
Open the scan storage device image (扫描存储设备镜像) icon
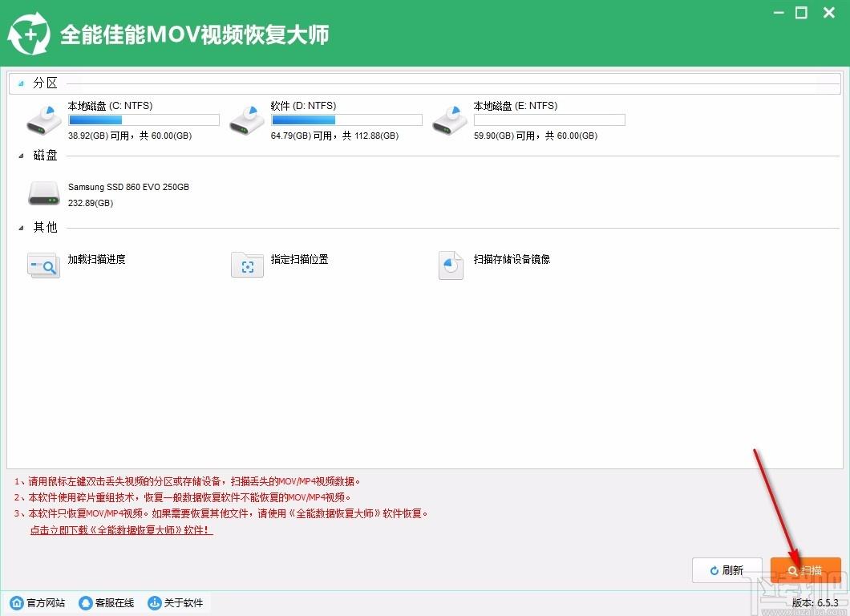451,265
